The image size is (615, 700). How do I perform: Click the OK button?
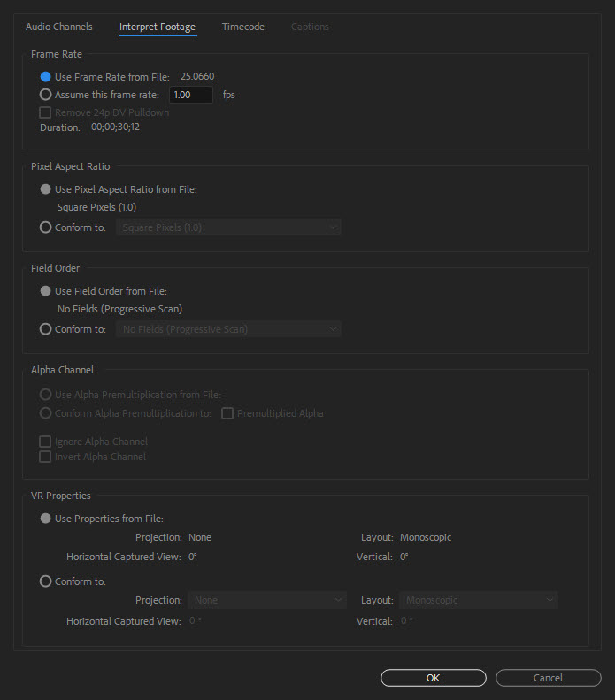[433, 678]
